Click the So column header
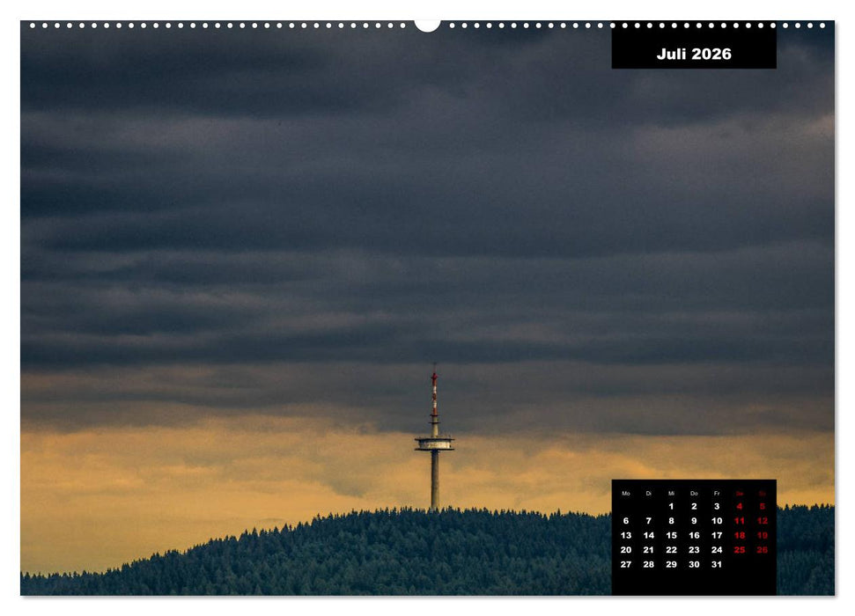The image size is (855, 616). 763,493
